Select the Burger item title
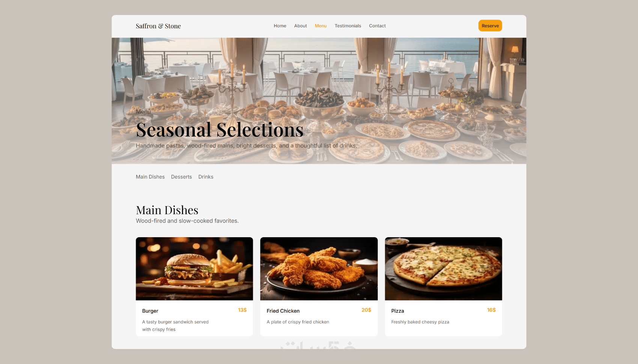 click(150, 311)
